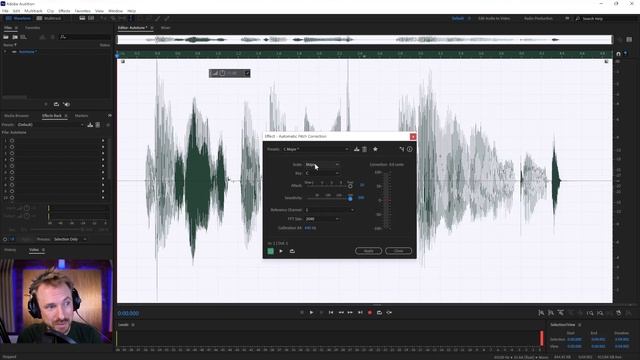Click the red Record button

pos(370,313)
